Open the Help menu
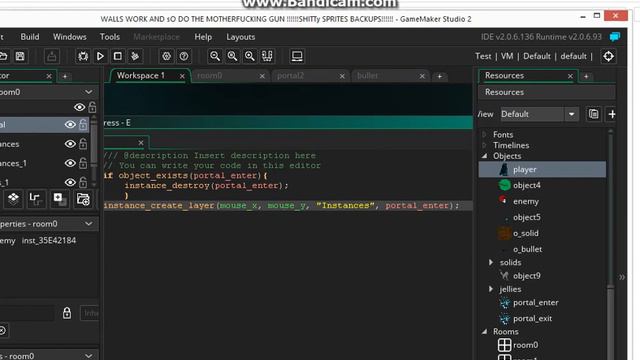Screen dimensions: 640x360 [203, 37]
